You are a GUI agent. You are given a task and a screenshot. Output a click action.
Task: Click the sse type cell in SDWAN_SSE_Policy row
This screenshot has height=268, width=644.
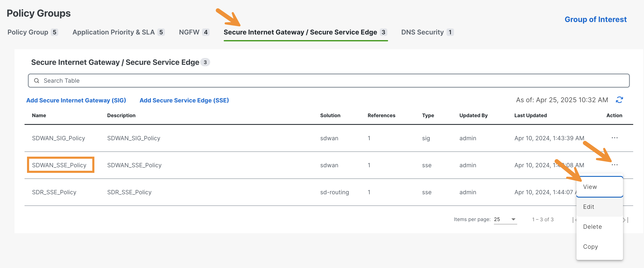click(x=427, y=165)
